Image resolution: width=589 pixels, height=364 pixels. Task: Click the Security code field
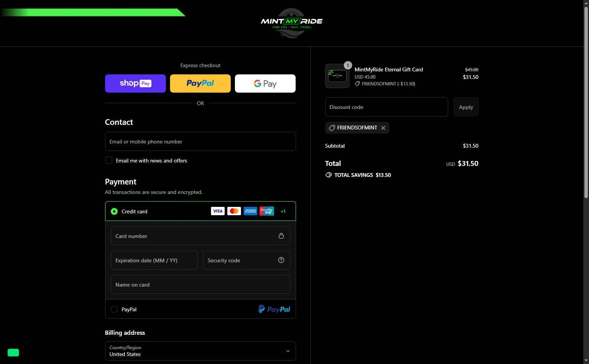tap(247, 260)
